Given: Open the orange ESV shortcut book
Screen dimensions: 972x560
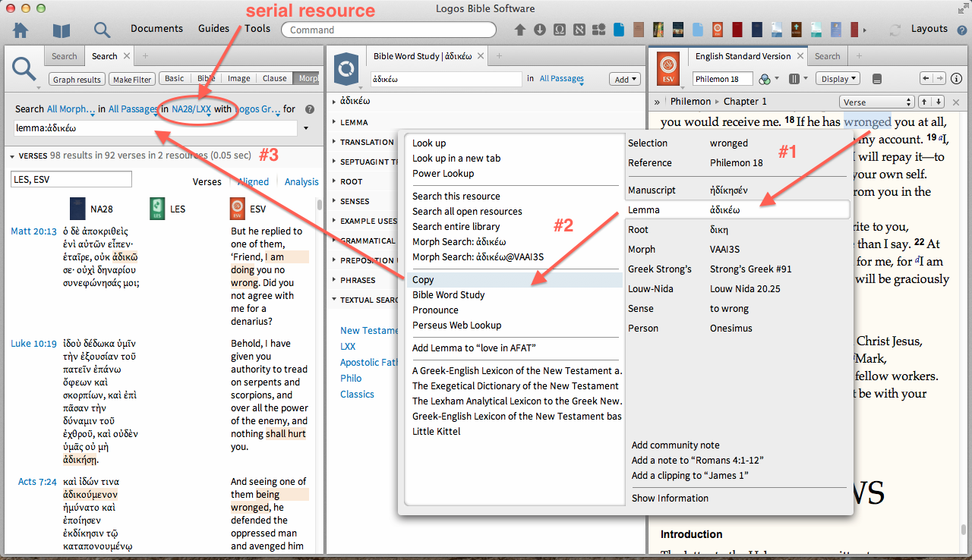Looking at the screenshot, I should pyautogui.click(x=718, y=30).
